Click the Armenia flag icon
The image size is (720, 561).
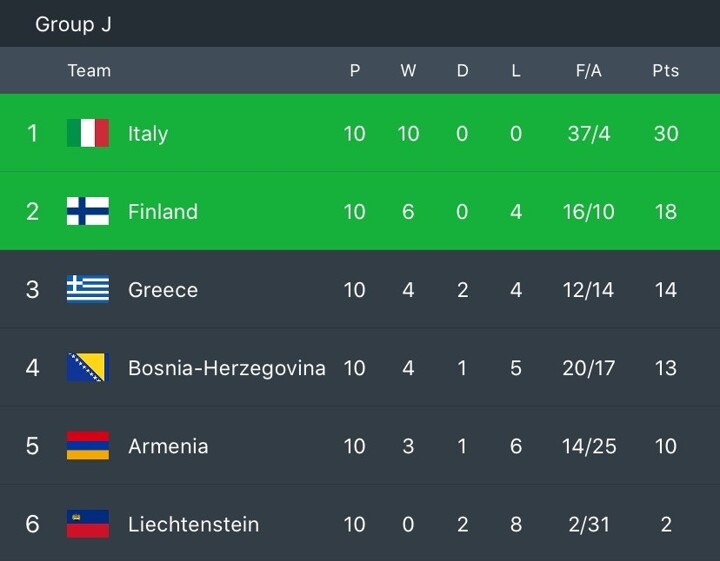[x=88, y=445]
